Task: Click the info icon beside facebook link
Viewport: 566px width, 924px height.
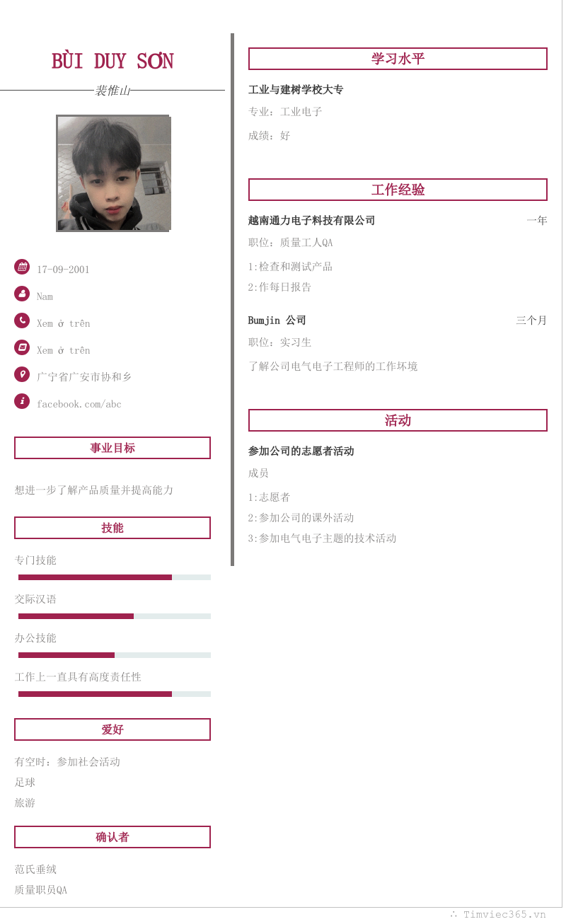Action: [x=22, y=401]
